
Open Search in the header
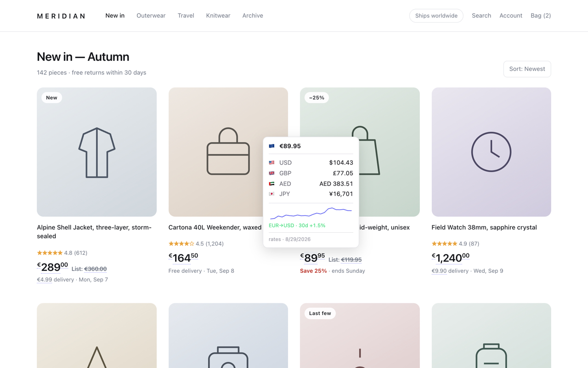click(x=481, y=16)
